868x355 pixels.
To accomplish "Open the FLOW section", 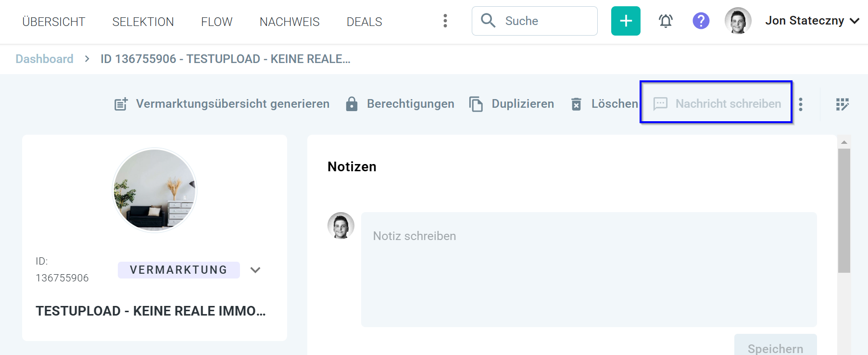I will 216,22.
